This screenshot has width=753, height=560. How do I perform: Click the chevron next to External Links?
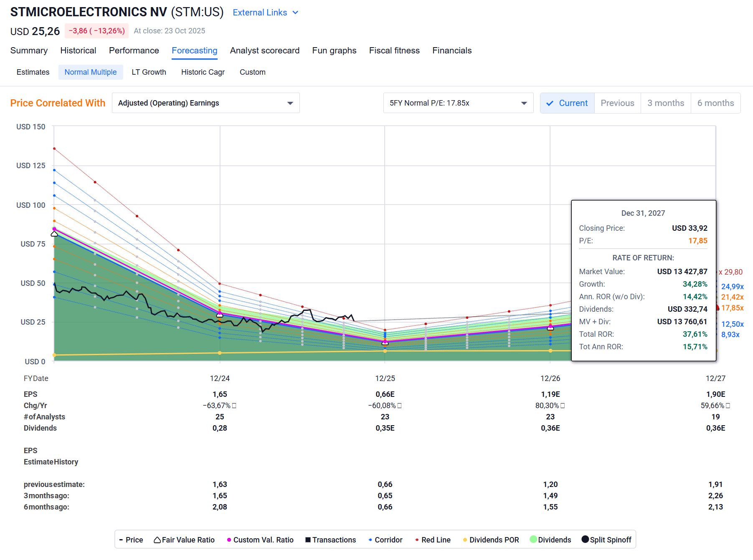296,13
